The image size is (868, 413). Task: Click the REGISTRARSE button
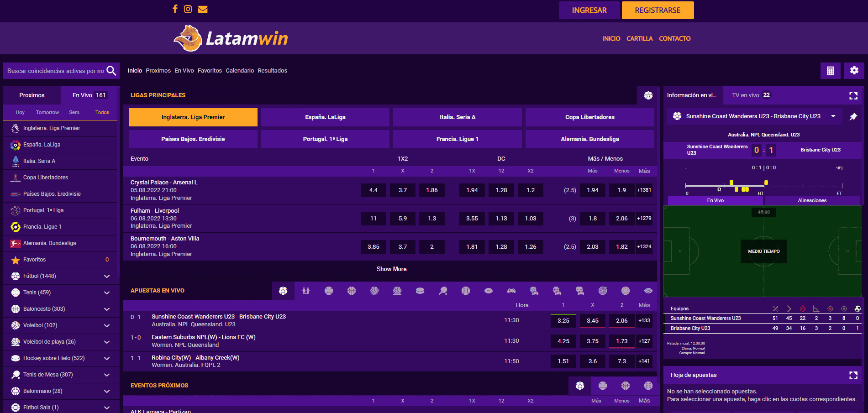point(658,10)
